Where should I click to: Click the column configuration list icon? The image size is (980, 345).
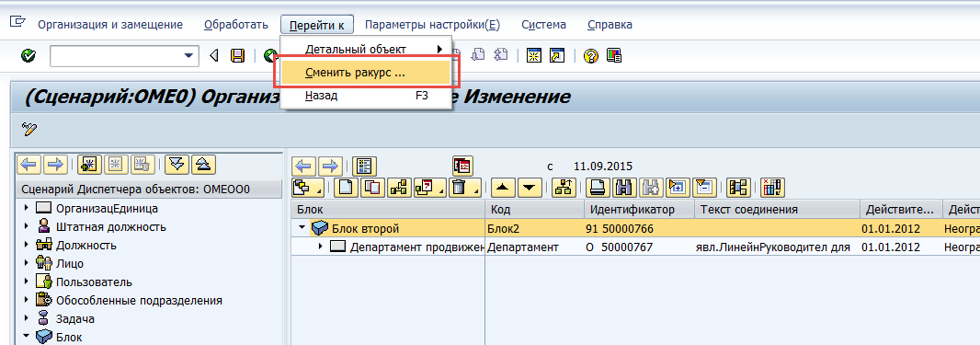364,167
